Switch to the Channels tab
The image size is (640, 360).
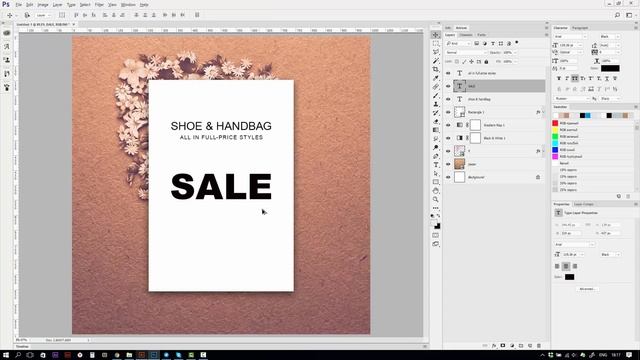click(x=466, y=35)
